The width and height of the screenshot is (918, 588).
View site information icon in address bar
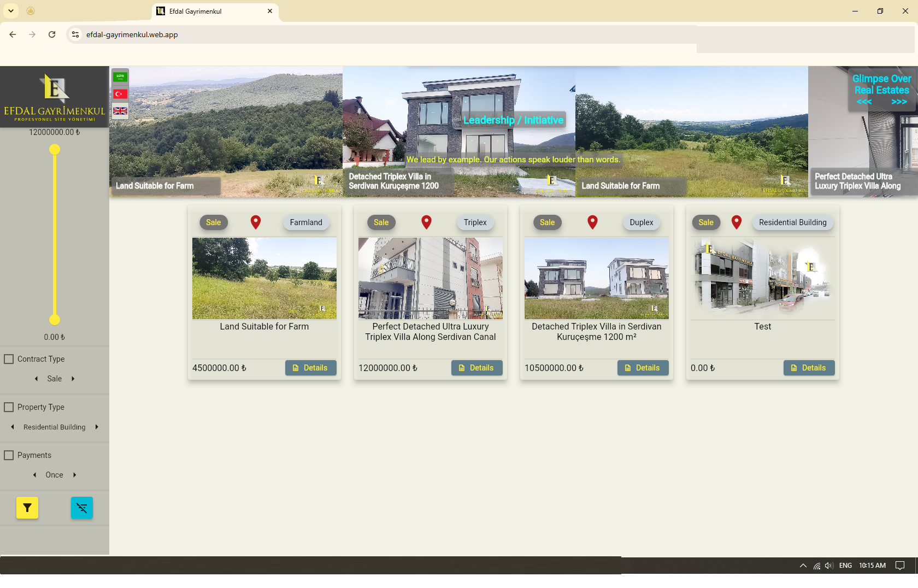(75, 34)
